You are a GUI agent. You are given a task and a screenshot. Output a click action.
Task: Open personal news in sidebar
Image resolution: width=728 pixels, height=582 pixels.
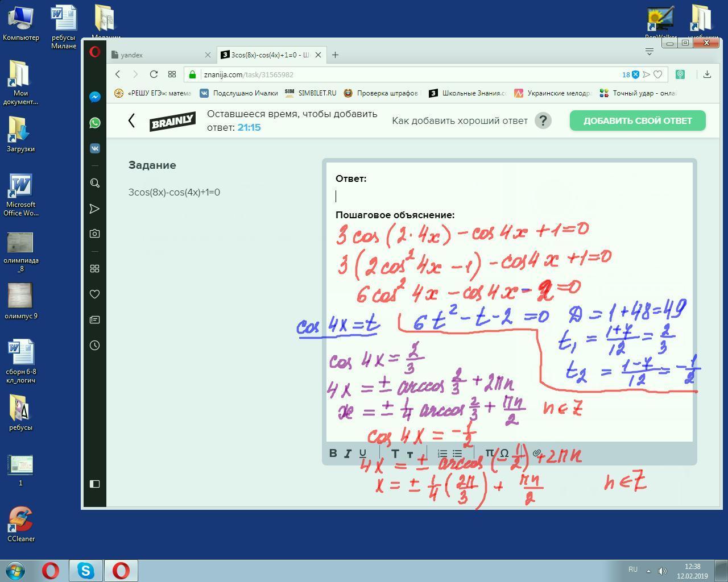click(x=95, y=320)
